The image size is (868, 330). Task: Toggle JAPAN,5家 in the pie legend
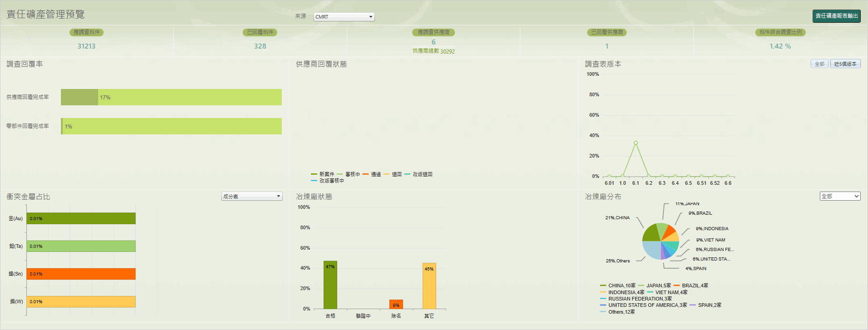tap(654, 286)
